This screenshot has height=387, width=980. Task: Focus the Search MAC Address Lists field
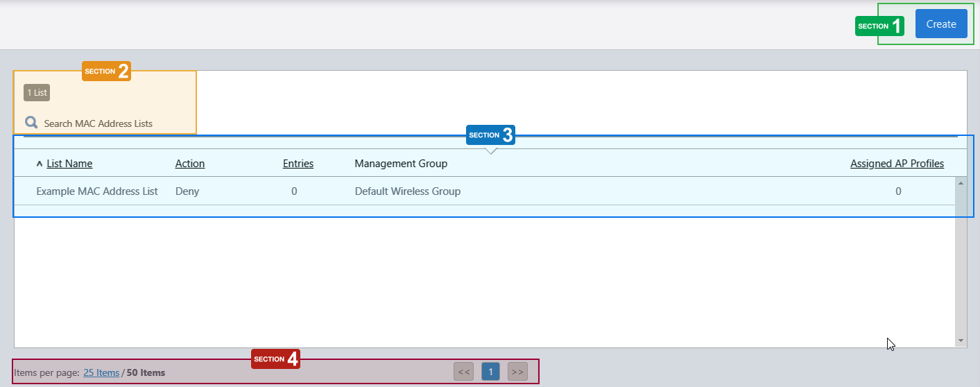pos(98,123)
